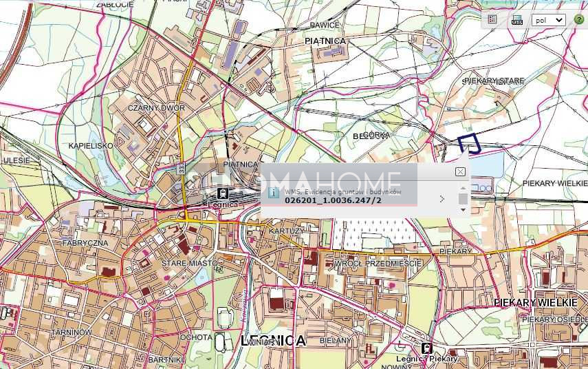Image resolution: width=588 pixels, height=369 pixels.
Task: Click the blue info icon in popup
Action: 273,193
